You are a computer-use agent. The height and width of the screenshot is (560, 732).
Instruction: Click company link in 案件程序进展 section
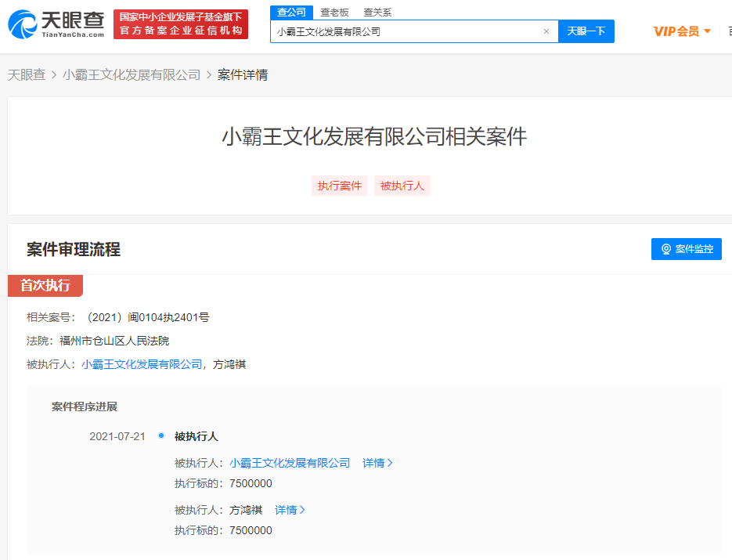(290, 463)
